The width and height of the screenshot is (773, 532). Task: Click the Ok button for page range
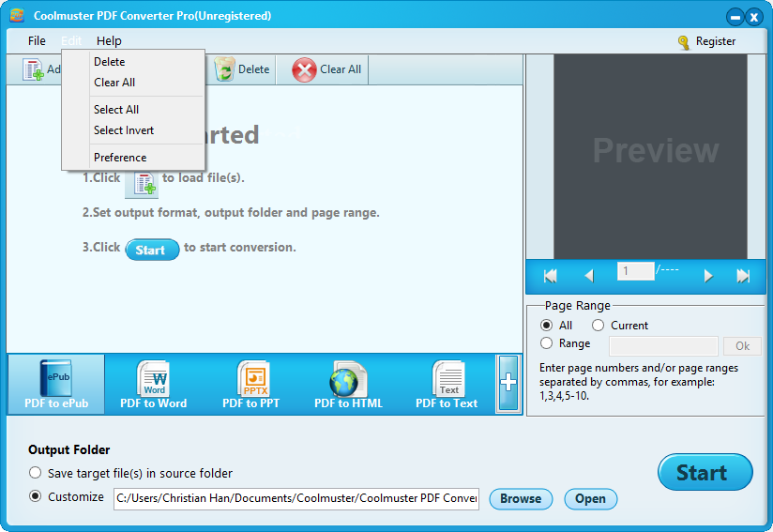(742, 346)
